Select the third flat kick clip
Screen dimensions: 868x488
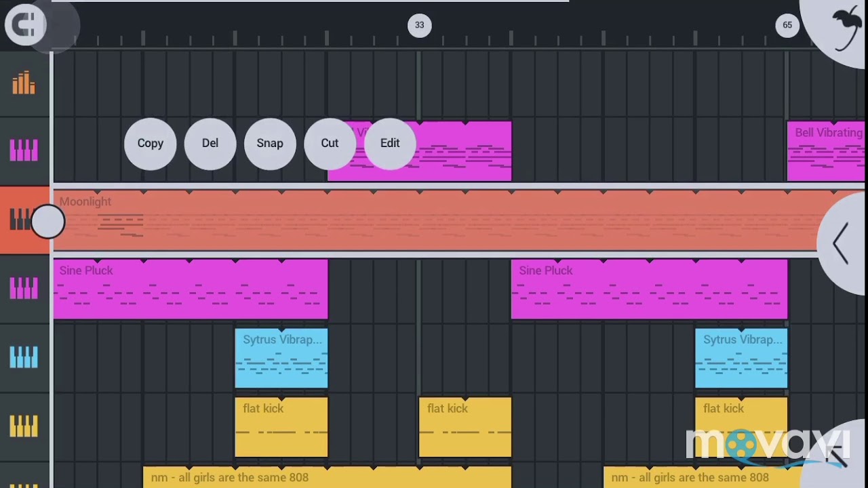741,428
